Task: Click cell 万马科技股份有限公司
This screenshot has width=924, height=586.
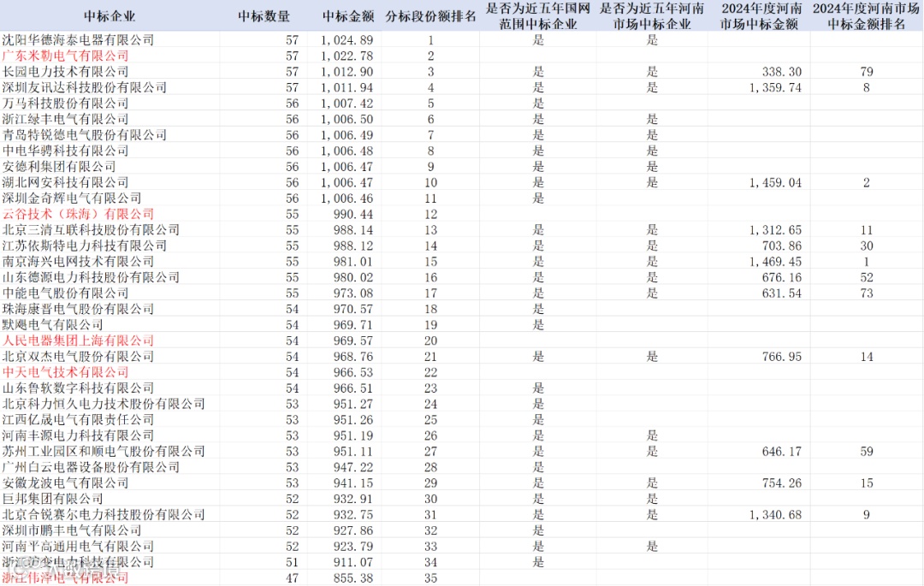Action: point(65,103)
